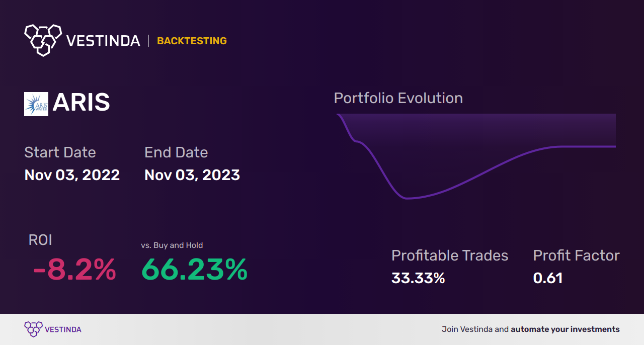
Task: Click the Vestinda hexagon logo in header
Action: point(43,39)
